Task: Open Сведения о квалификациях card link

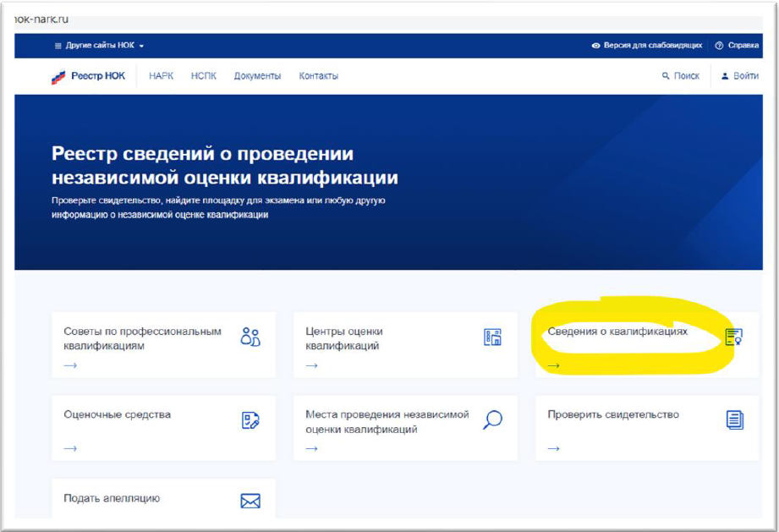Action: point(617,332)
